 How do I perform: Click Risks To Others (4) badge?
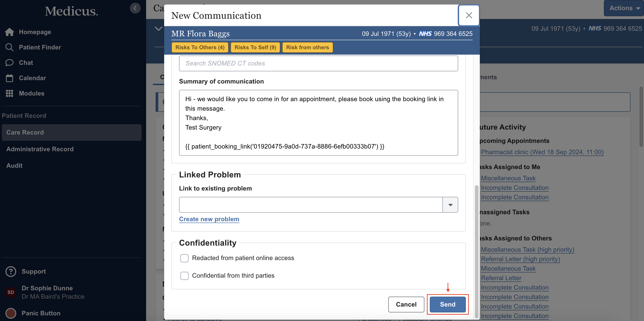200,47
